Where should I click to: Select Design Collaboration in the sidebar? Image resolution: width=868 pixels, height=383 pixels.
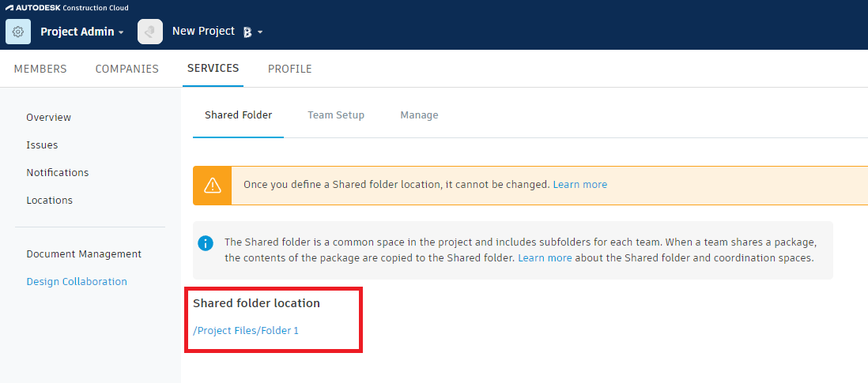point(77,282)
